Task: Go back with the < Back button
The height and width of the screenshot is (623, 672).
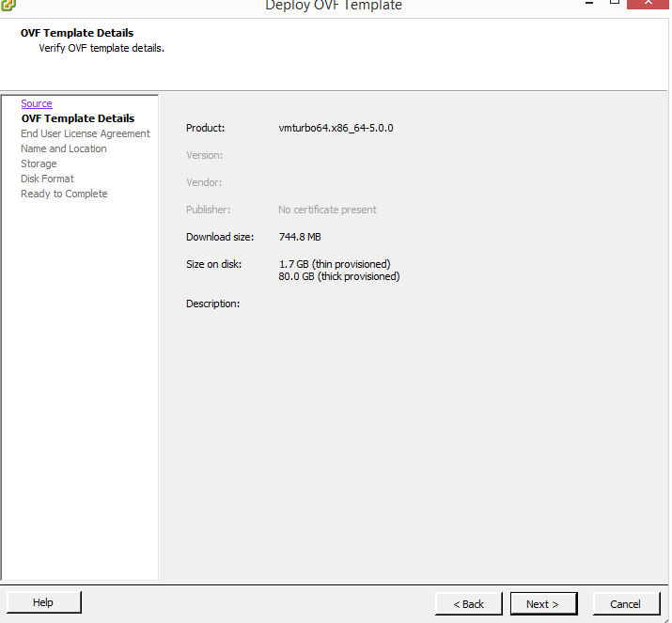Action: pyautogui.click(x=468, y=603)
